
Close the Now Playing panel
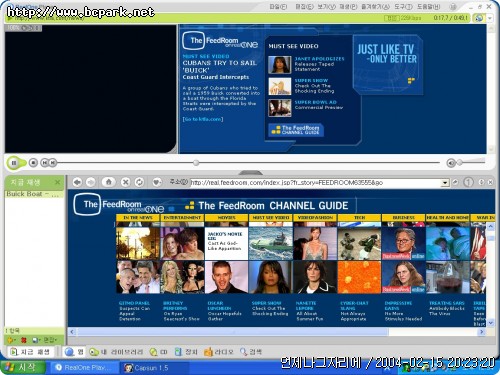click(x=57, y=182)
